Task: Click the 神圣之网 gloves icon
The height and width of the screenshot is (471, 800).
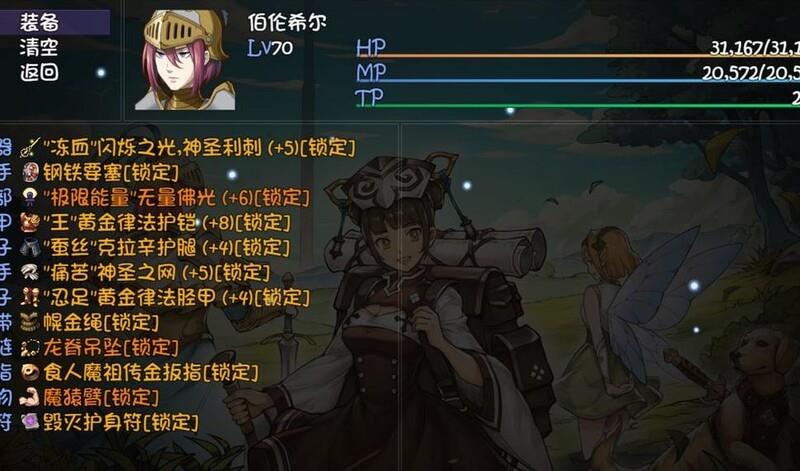Action: click(x=30, y=272)
